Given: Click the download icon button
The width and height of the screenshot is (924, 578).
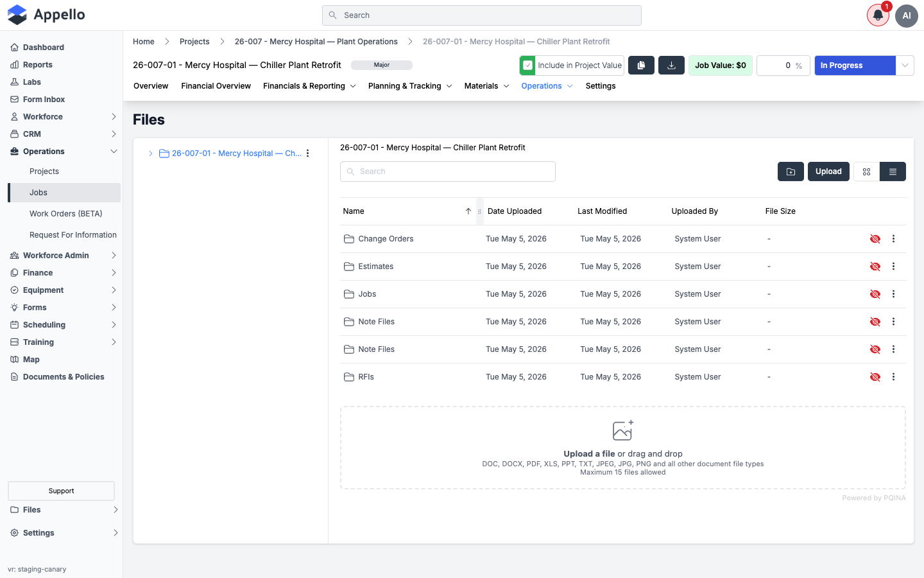Looking at the screenshot, I should (671, 66).
